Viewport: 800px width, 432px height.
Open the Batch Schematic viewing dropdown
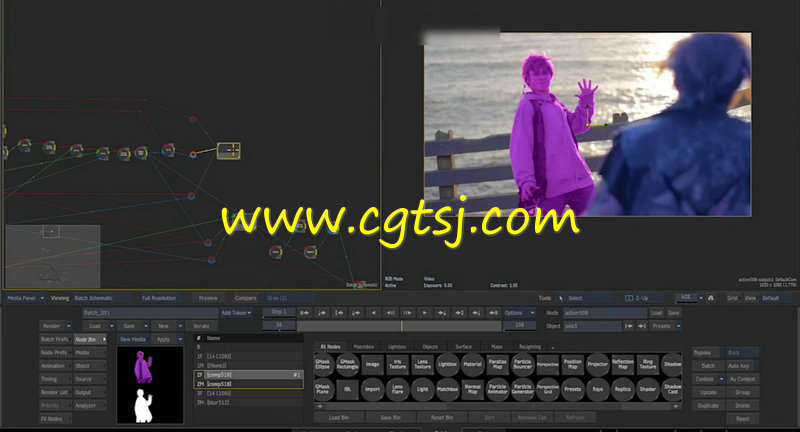(x=101, y=298)
